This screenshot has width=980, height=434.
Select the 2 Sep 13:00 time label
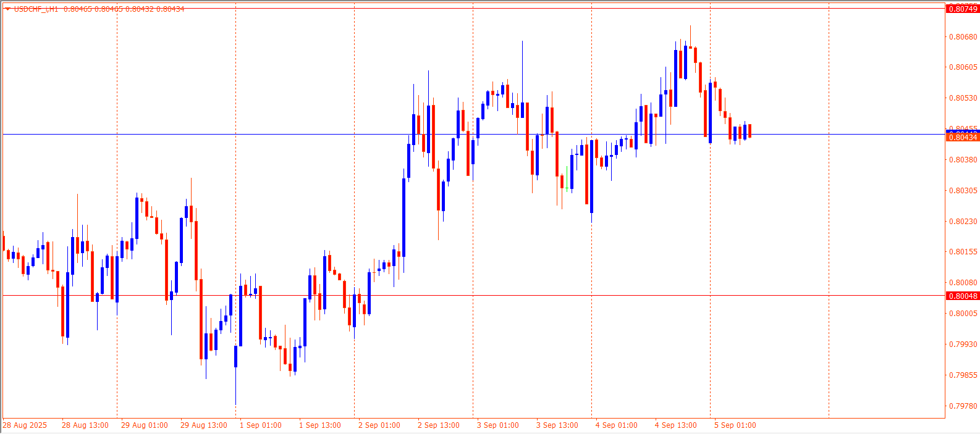(x=438, y=425)
